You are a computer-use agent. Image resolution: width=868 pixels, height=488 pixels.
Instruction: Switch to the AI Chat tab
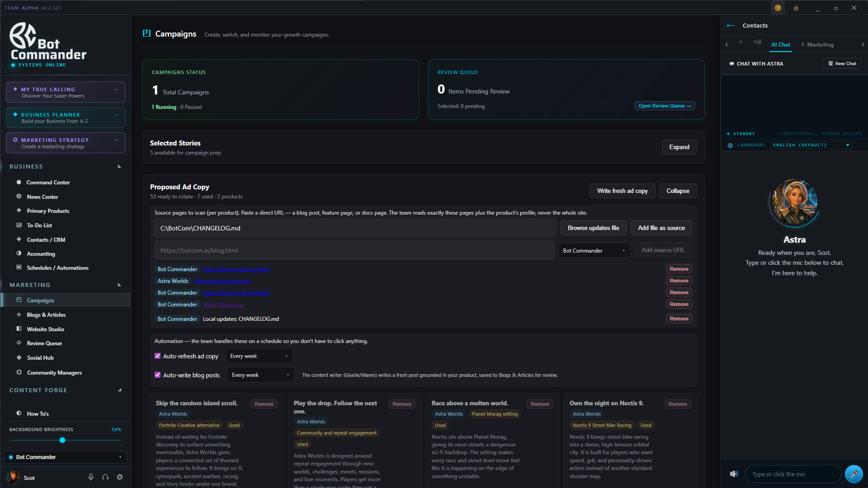click(781, 45)
